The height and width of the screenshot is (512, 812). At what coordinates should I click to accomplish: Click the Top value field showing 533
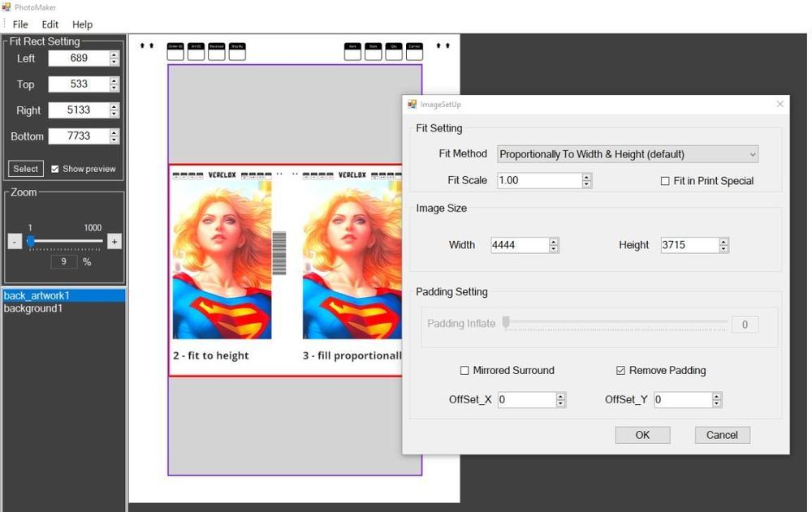pos(80,84)
